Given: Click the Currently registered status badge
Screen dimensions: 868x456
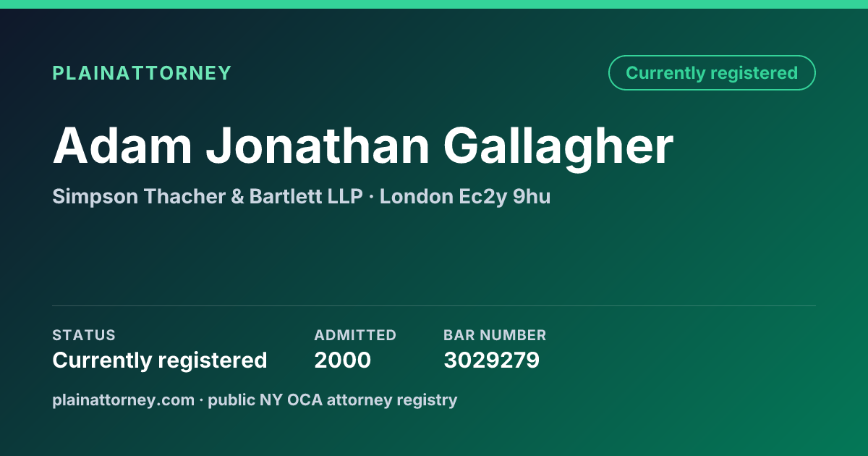Looking at the screenshot, I should point(712,73).
